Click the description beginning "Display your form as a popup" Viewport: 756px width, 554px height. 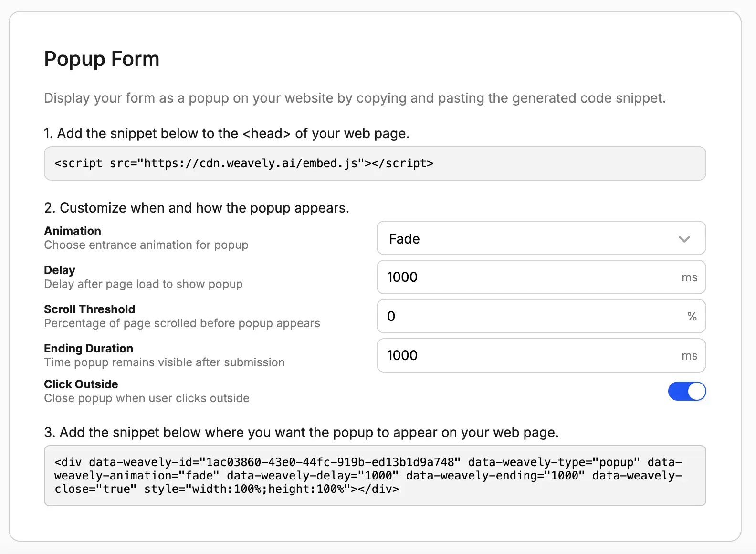pos(355,98)
